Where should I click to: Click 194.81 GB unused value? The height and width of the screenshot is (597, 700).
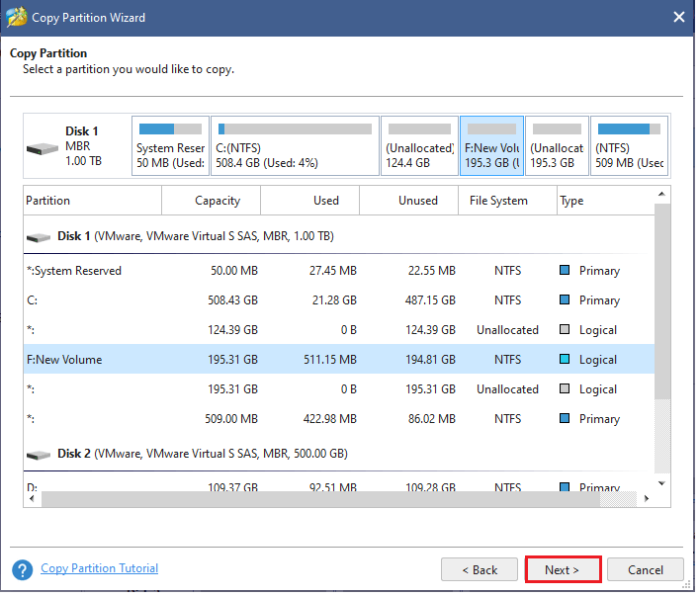[x=430, y=359]
